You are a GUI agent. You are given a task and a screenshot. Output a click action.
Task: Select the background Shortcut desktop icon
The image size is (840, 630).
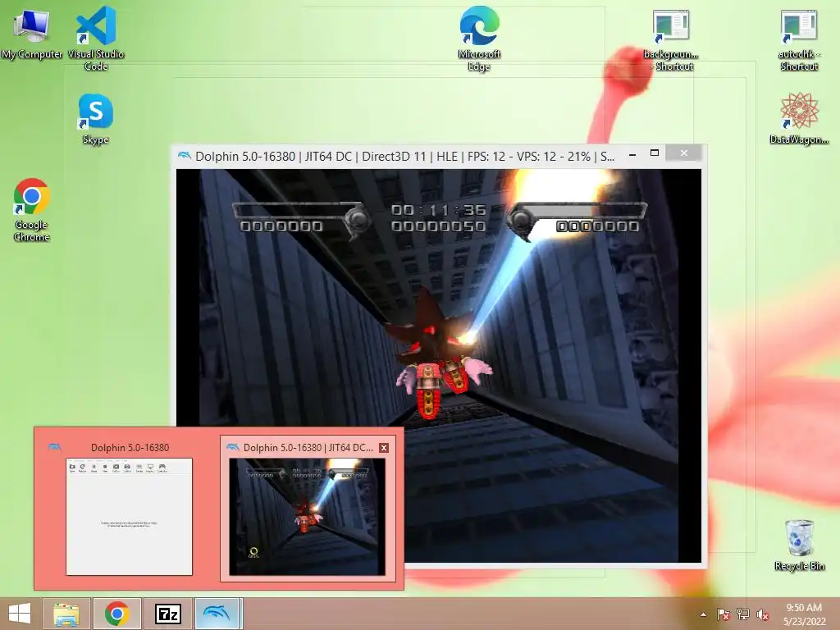coord(671,39)
